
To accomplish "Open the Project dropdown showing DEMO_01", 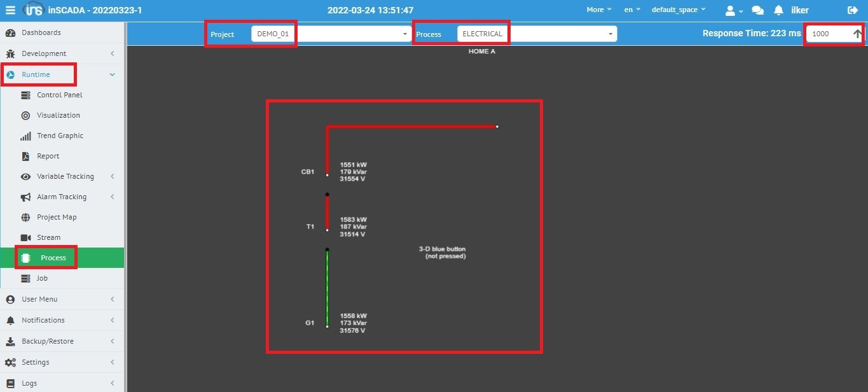I will coord(331,34).
